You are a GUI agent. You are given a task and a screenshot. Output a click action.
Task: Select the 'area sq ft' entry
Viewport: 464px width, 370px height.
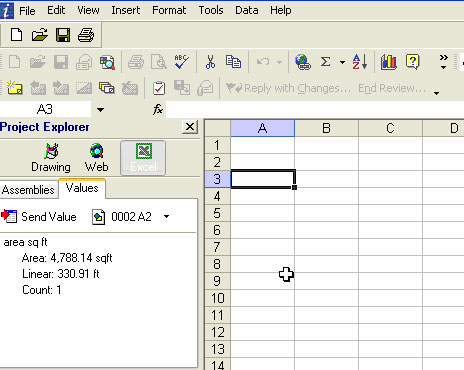coord(25,242)
